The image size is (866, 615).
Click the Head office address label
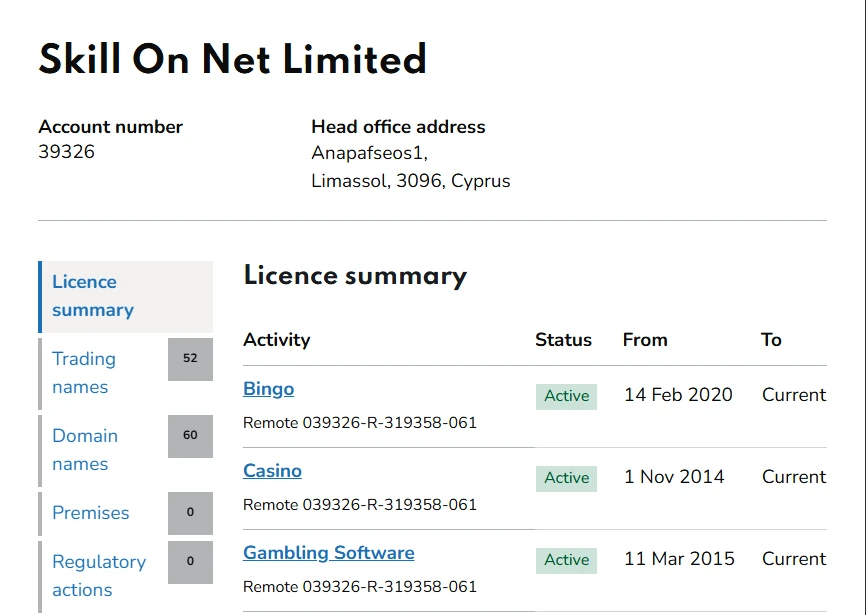click(x=398, y=127)
